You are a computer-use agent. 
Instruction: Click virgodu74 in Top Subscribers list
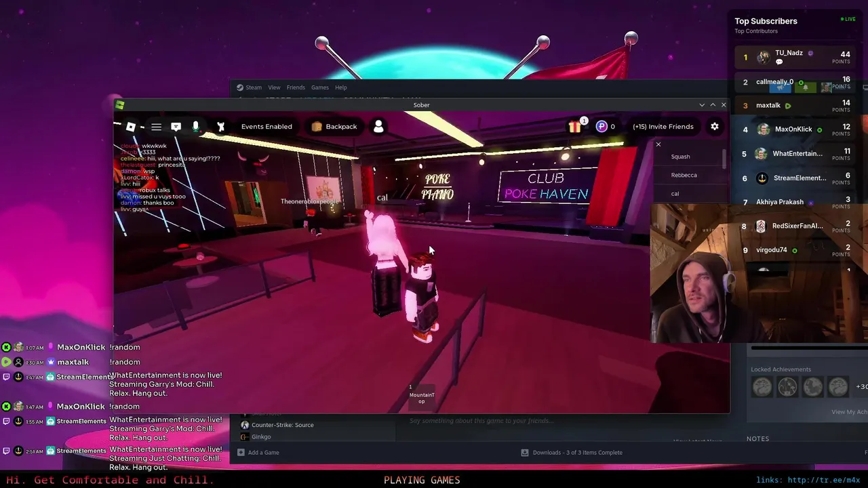(x=772, y=250)
